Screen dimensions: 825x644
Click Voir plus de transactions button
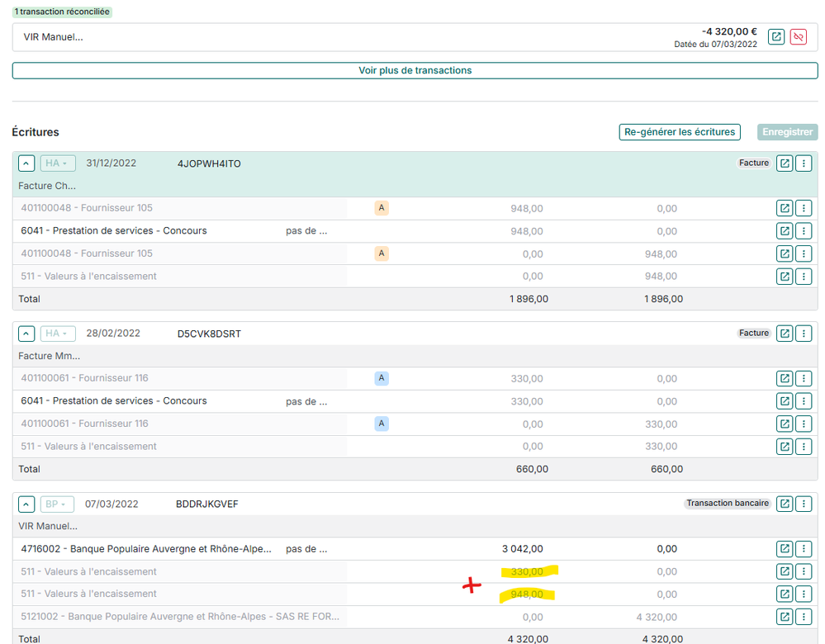(x=415, y=71)
